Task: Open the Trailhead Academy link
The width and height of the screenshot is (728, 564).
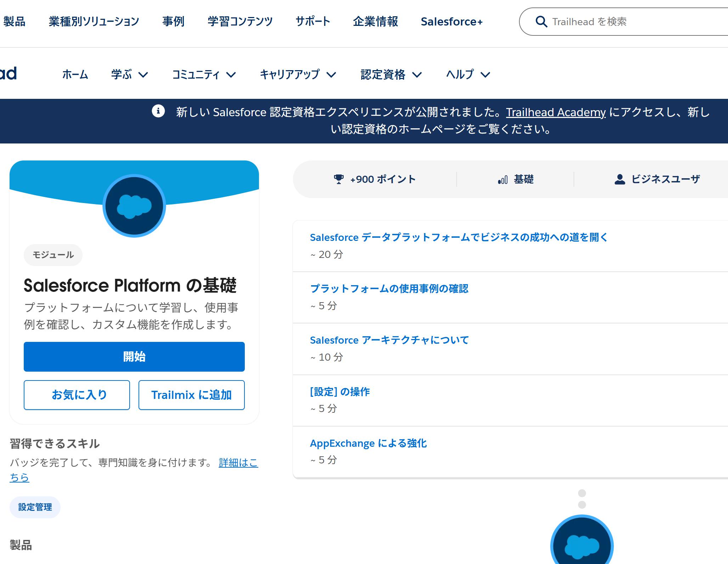Action: 556,112
